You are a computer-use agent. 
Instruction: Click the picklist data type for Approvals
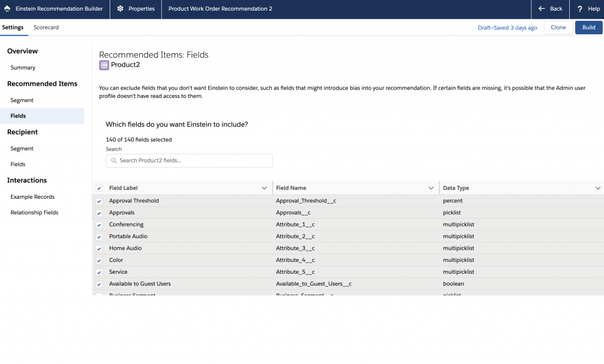tap(452, 212)
